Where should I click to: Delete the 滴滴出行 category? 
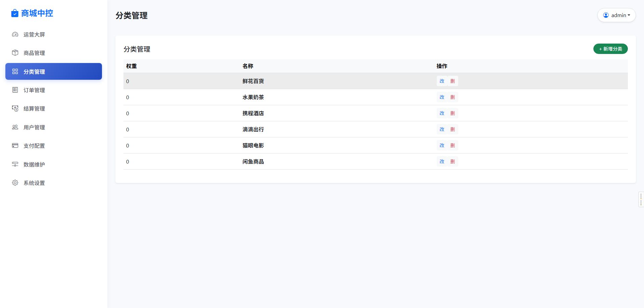pyautogui.click(x=452, y=129)
